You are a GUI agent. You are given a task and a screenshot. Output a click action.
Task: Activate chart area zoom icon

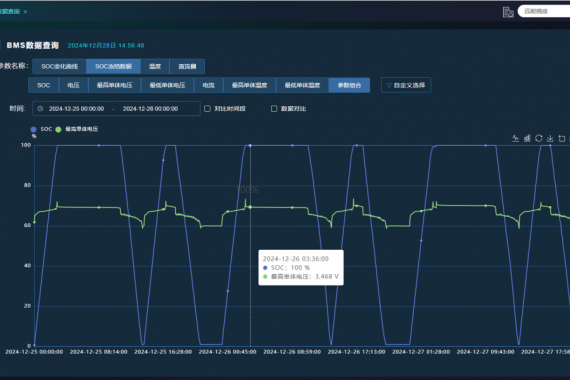point(562,138)
